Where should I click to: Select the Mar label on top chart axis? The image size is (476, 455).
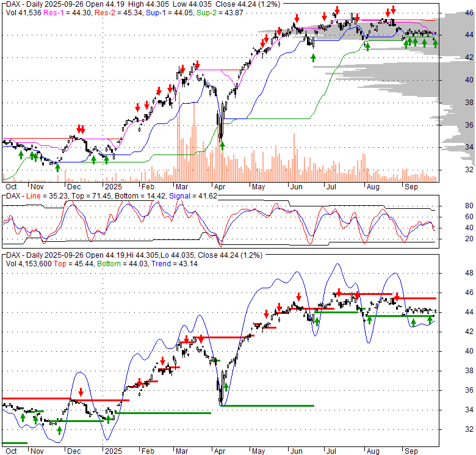coord(181,186)
